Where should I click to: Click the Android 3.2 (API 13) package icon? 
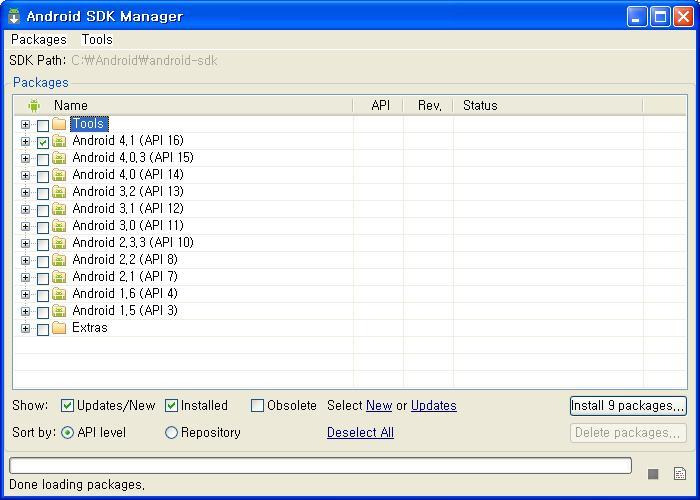tap(59, 192)
